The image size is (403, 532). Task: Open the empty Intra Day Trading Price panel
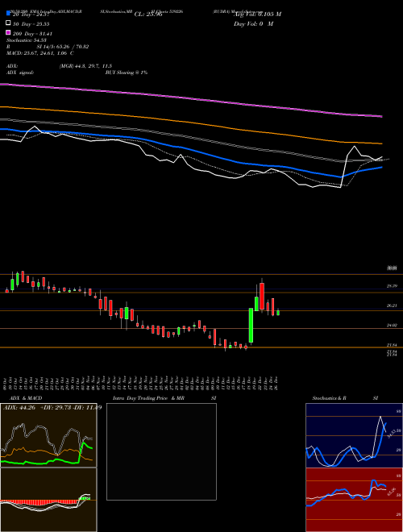point(161,451)
